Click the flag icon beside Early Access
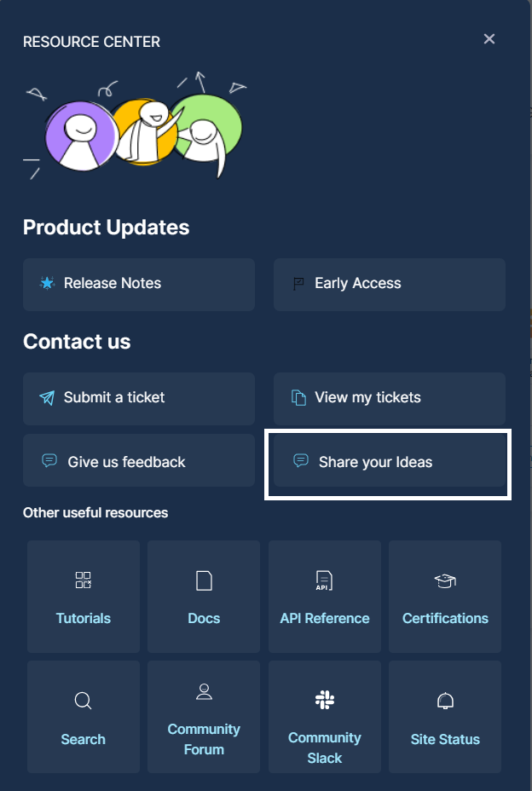The width and height of the screenshot is (532, 791). point(298,283)
